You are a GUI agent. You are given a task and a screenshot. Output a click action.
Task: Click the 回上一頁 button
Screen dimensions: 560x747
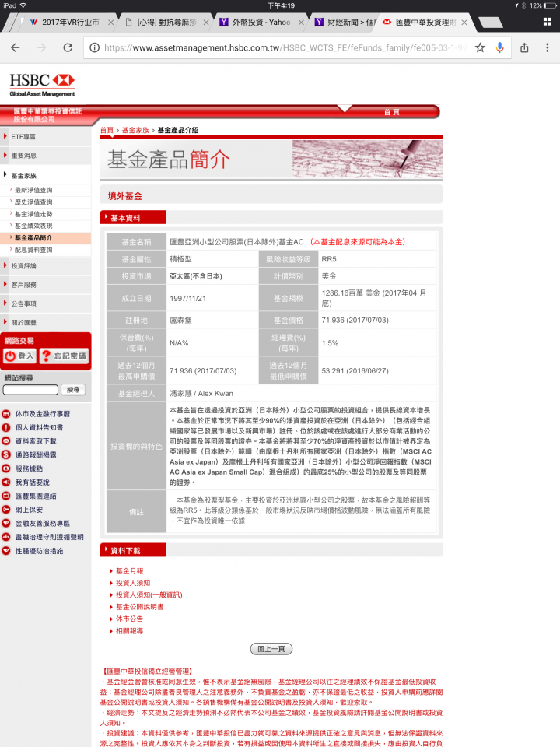coord(271,649)
